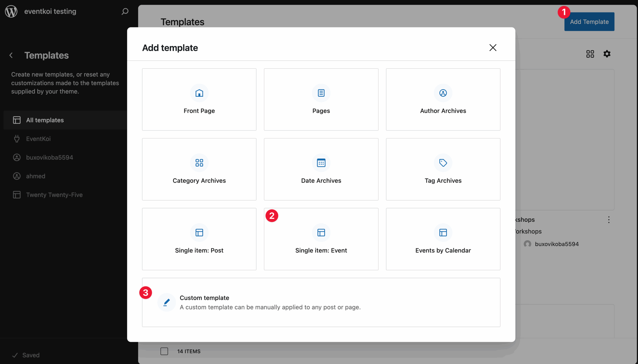638x364 pixels.
Task: Click the 14 ITEMS count text
Action: click(189, 351)
